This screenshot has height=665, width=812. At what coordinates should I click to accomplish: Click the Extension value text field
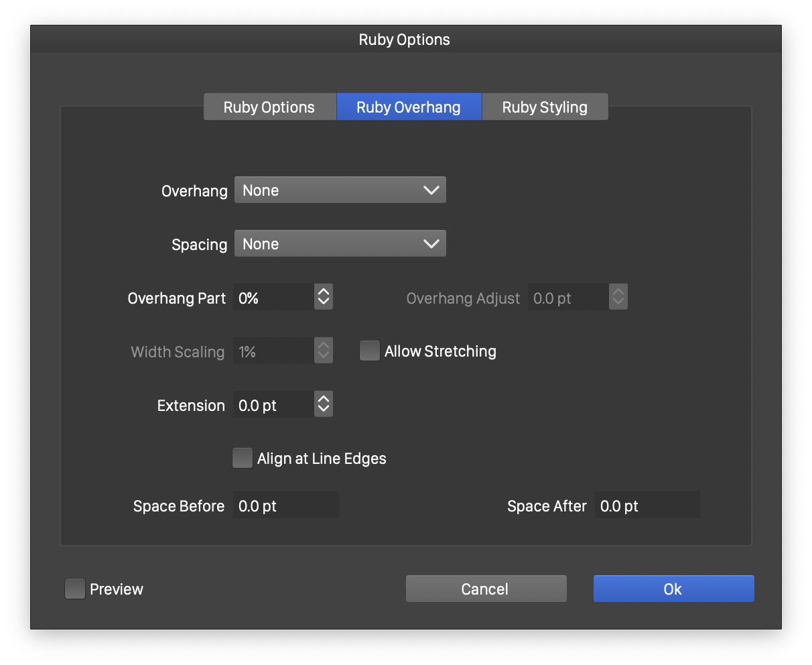273,405
